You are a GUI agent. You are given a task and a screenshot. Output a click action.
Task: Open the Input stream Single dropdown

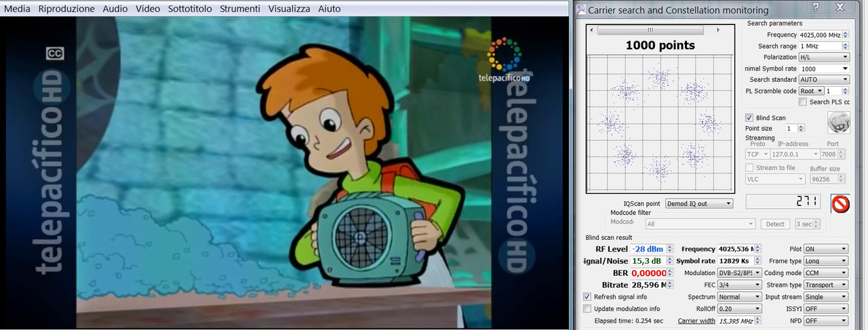826,297
